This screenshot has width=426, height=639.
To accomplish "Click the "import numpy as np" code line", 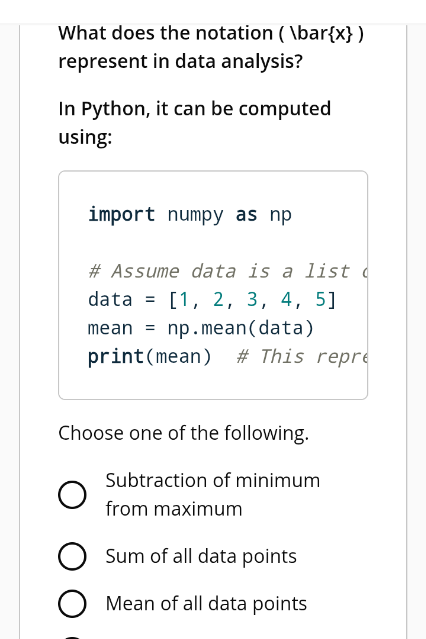I will tap(190, 215).
